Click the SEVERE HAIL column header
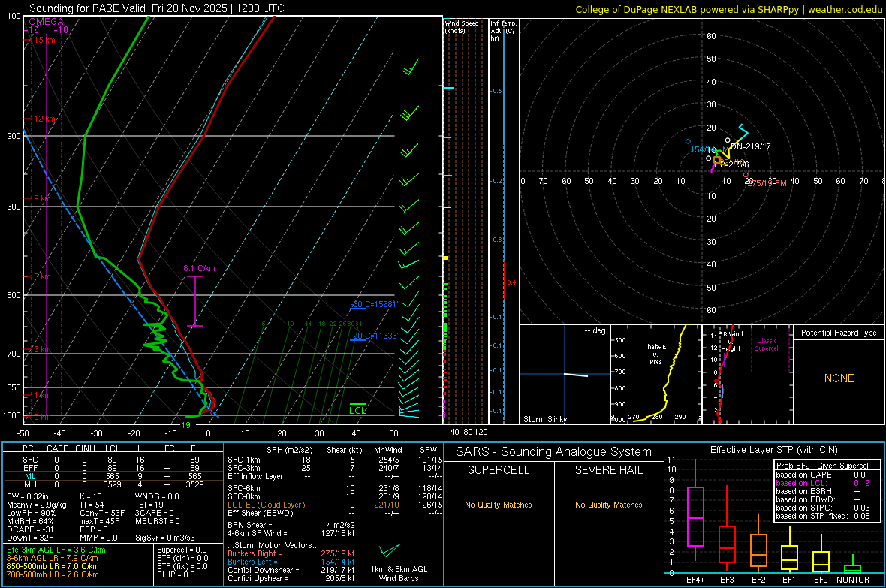The width and height of the screenshot is (886, 588). click(609, 470)
